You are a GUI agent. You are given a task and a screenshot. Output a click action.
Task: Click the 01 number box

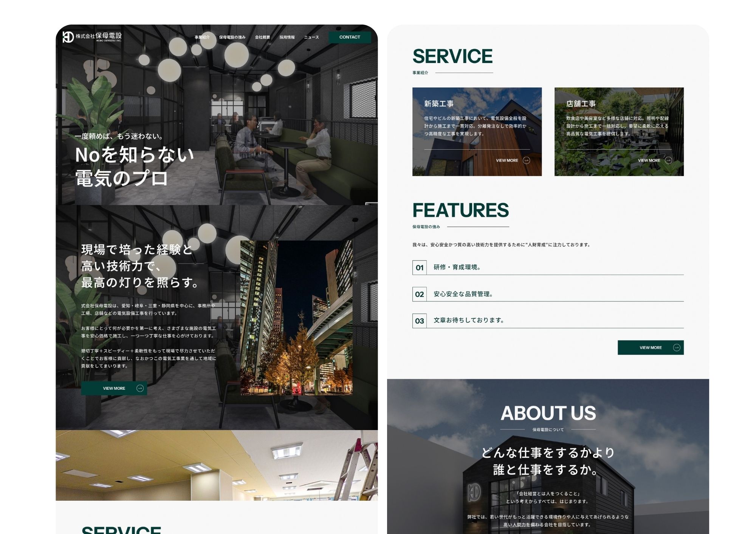[x=420, y=267]
